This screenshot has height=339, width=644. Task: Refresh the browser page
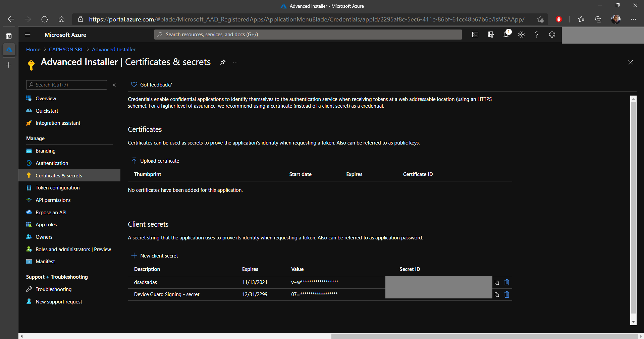coord(45,19)
